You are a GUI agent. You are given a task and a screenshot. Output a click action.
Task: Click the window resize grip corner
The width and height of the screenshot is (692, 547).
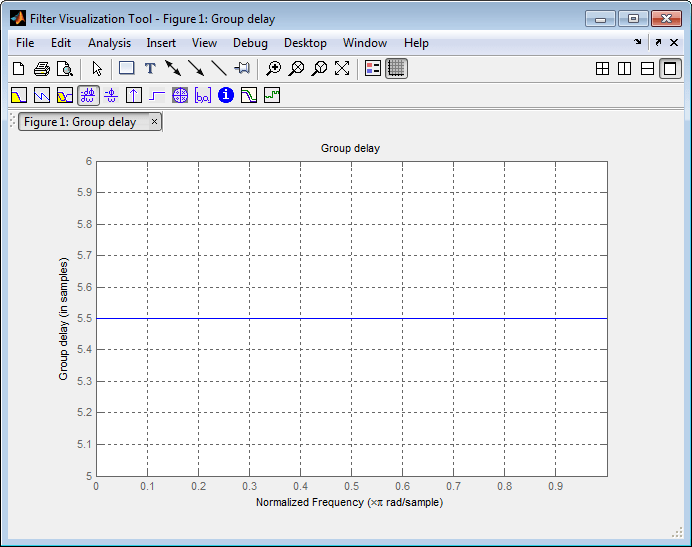pos(677,533)
